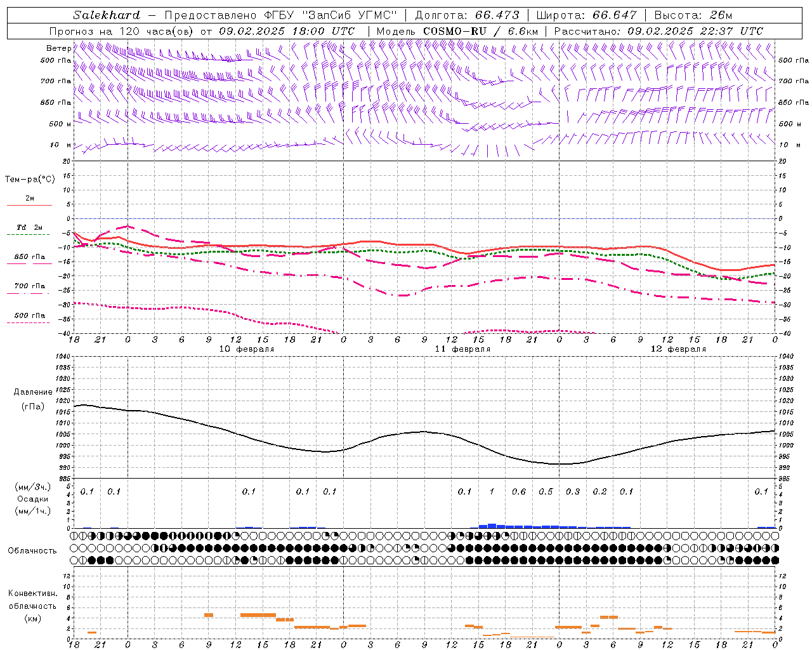Click the "Широта: 66.647" header field
Screen dimensions: 812x650
[586, 15]
